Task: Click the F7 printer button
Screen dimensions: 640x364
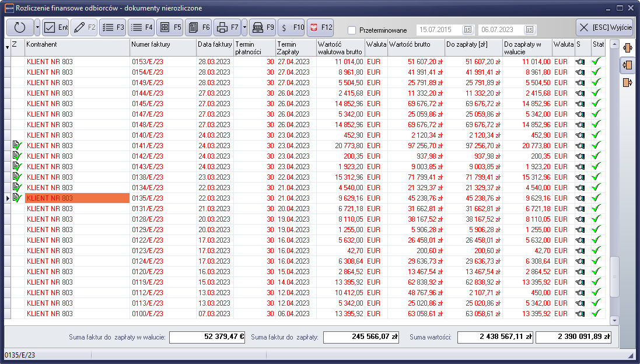Action: tap(226, 27)
